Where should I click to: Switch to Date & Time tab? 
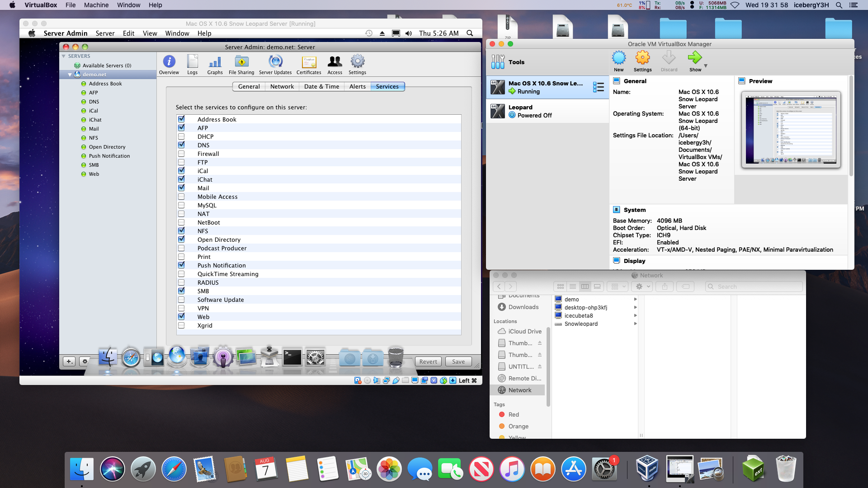[321, 86]
